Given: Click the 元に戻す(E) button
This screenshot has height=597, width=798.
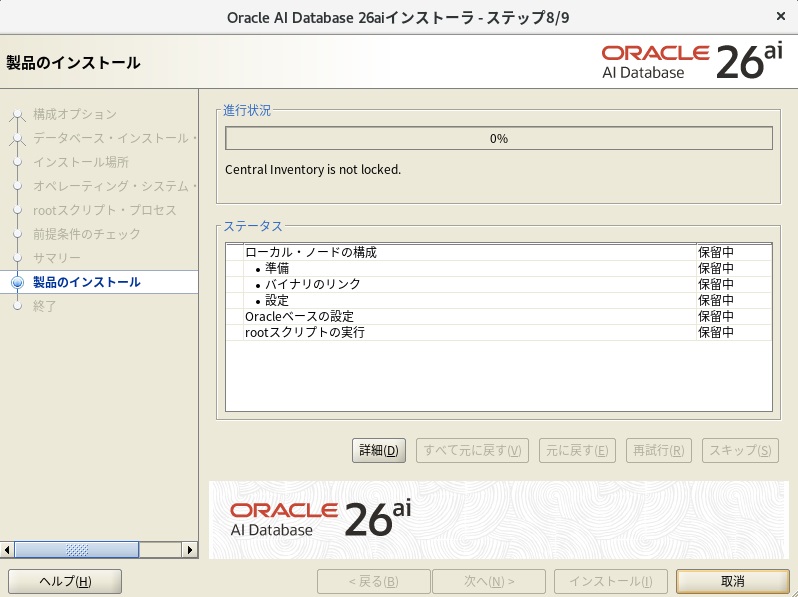Looking at the screenshot, I should tap(577, 450).
